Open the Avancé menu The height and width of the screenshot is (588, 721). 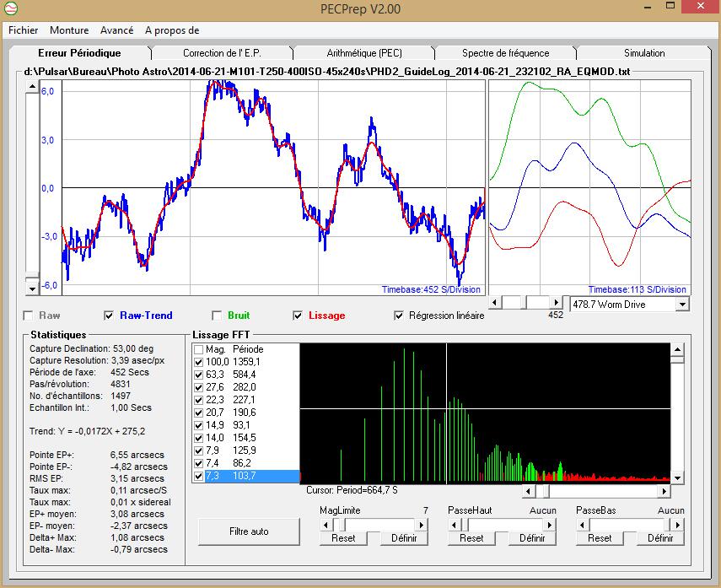click(116, 30)
